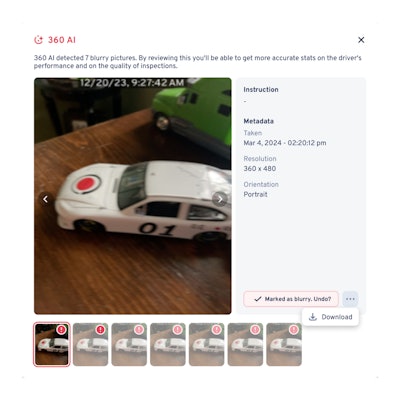Undo the Marked as blurry status
Image resolution: width=400 pixels, height=400 pixels.
click(x=291, y=299)
